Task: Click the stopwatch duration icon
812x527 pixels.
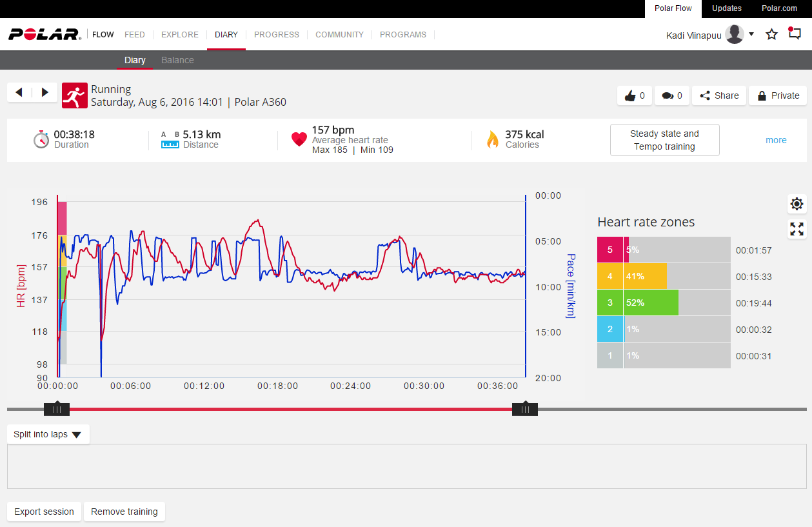Action: pos(41,139)
